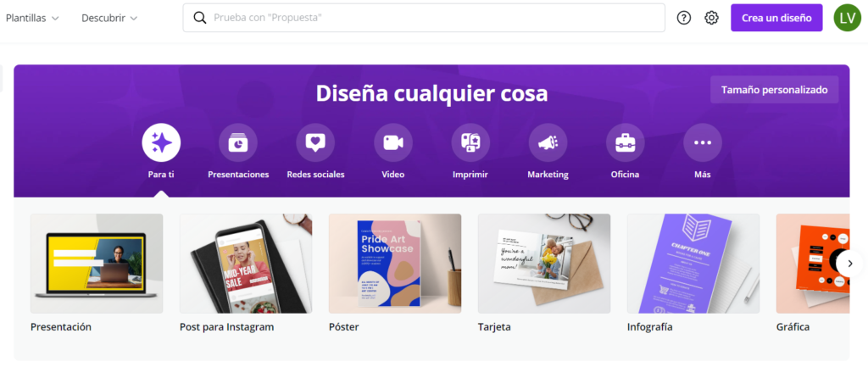Click the Infografía caption text
The width and height of the screenshot is (868, 378).
(650, 327)
